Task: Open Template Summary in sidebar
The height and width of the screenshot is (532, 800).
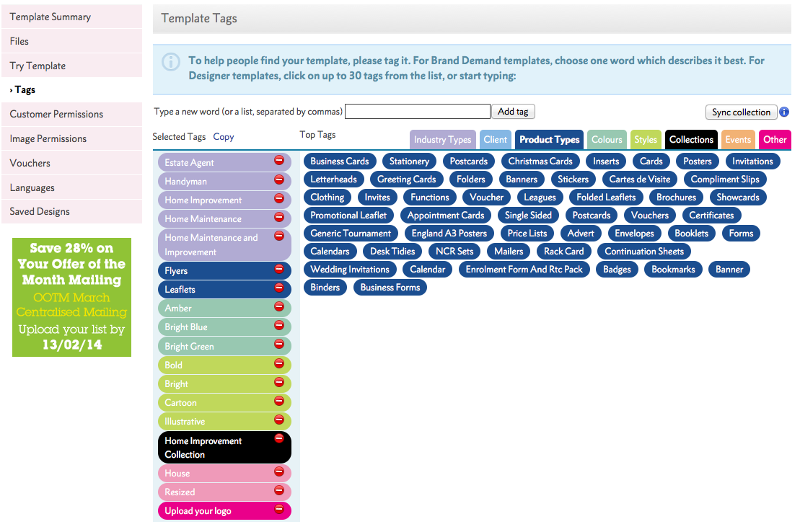Action: (x=72, y=17)
